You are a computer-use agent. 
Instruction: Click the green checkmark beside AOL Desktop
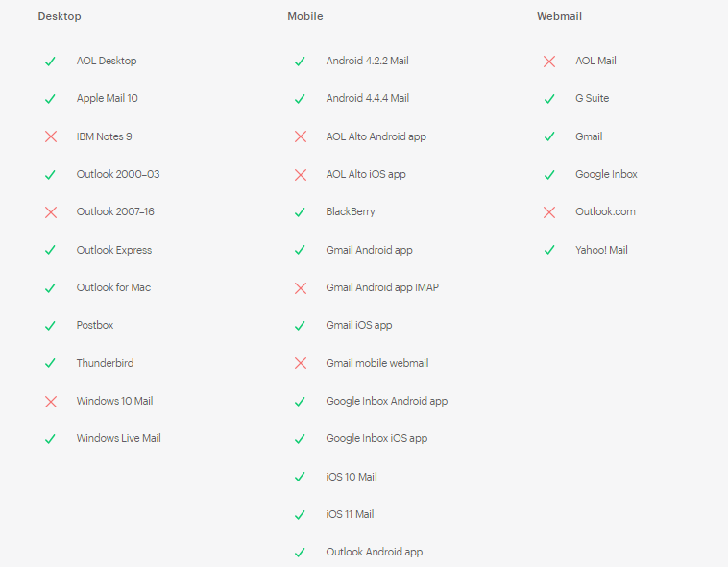tap(50, 61)
